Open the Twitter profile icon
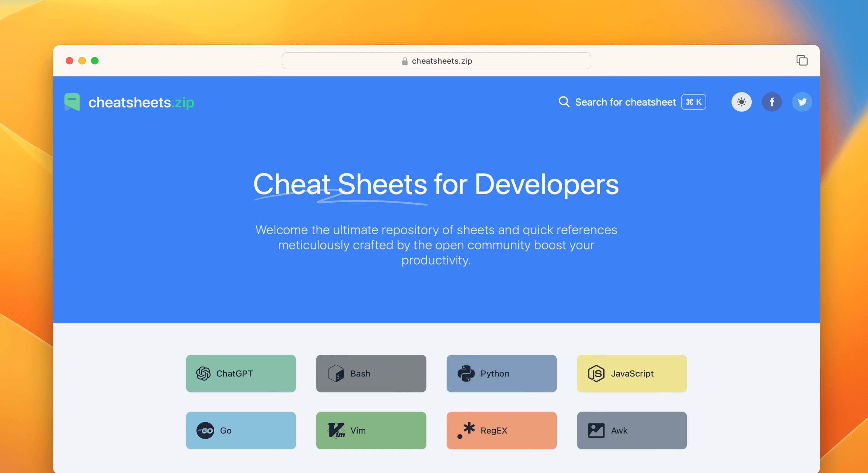 (802, 102)
